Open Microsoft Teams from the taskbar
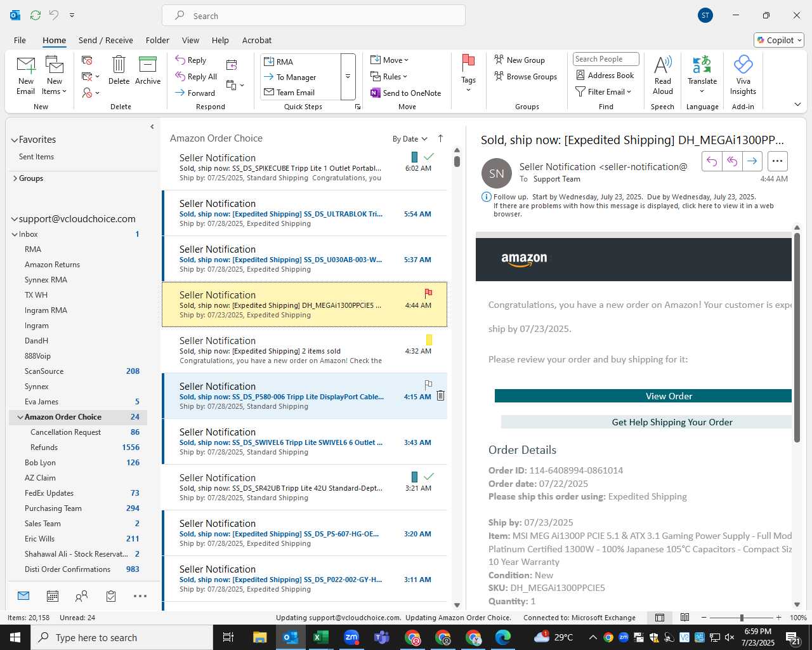The width and height of the screenshot is (812, 650). coord(382,637)
